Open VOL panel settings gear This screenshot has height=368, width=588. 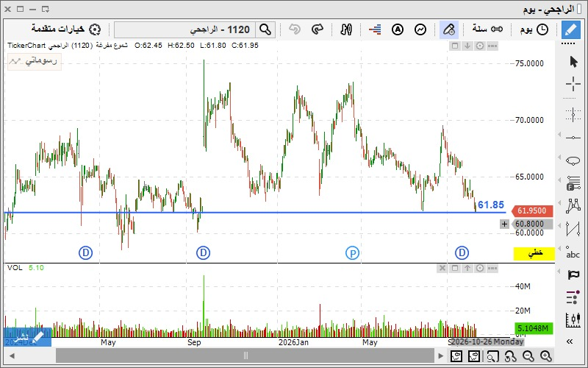point(480,268)
